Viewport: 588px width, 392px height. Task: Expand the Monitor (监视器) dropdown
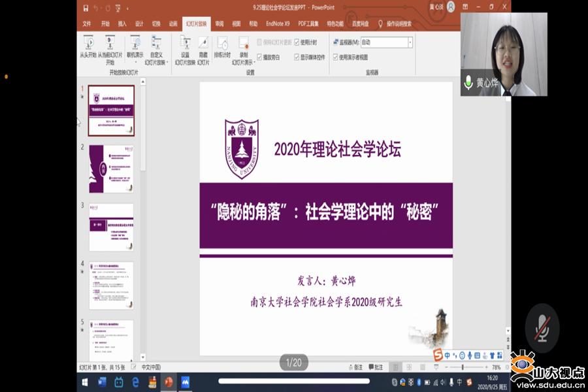pyautogui.click(x=410, y=42)
